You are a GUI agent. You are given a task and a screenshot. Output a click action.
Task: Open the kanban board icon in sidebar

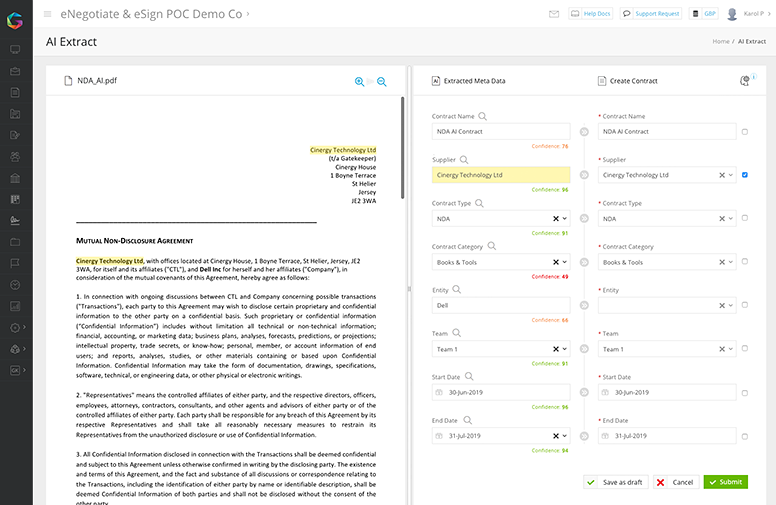[15, 199]
